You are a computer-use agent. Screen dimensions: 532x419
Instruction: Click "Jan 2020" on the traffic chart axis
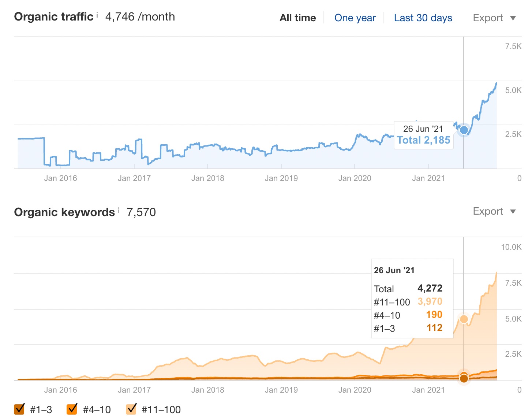(x=355, y=178)
